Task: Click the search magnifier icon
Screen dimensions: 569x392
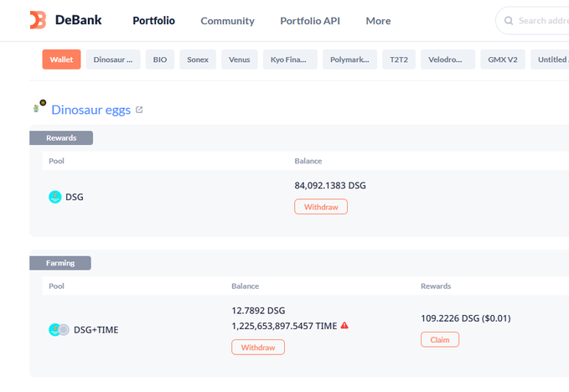Action: (509, 21)
